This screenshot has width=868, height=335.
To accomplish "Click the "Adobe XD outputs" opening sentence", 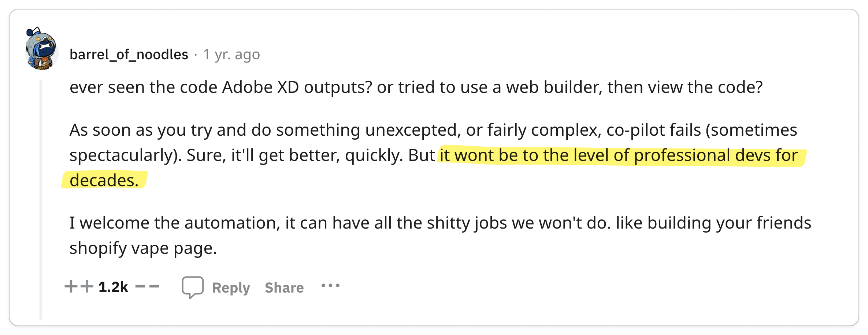I will click(416, 87).
